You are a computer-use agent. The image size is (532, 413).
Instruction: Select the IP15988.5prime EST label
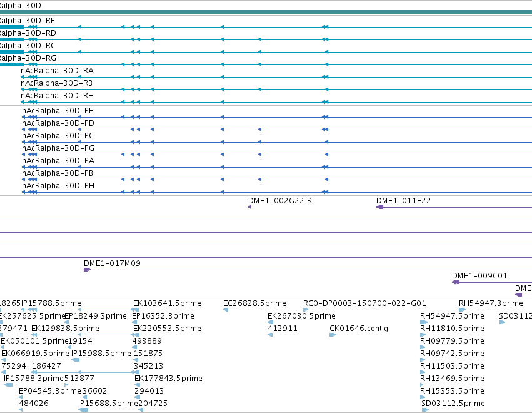101,354
